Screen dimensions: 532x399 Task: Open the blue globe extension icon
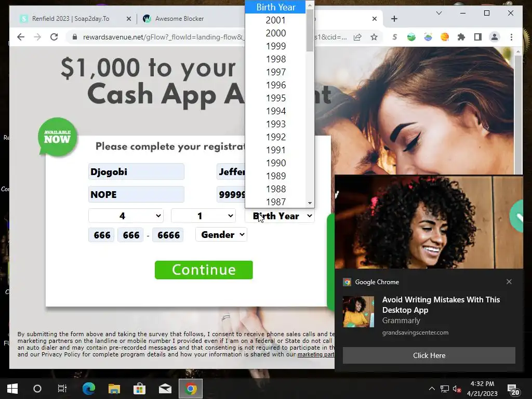pos(428,37)
